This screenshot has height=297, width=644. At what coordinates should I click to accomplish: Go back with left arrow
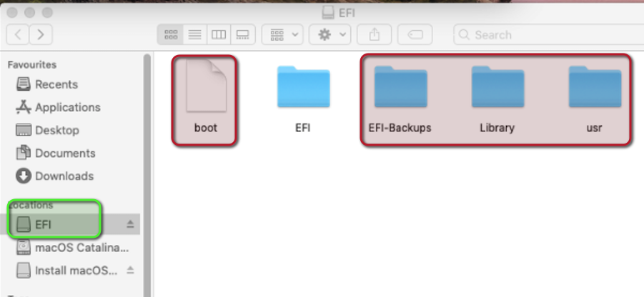[x=18, y=35]
